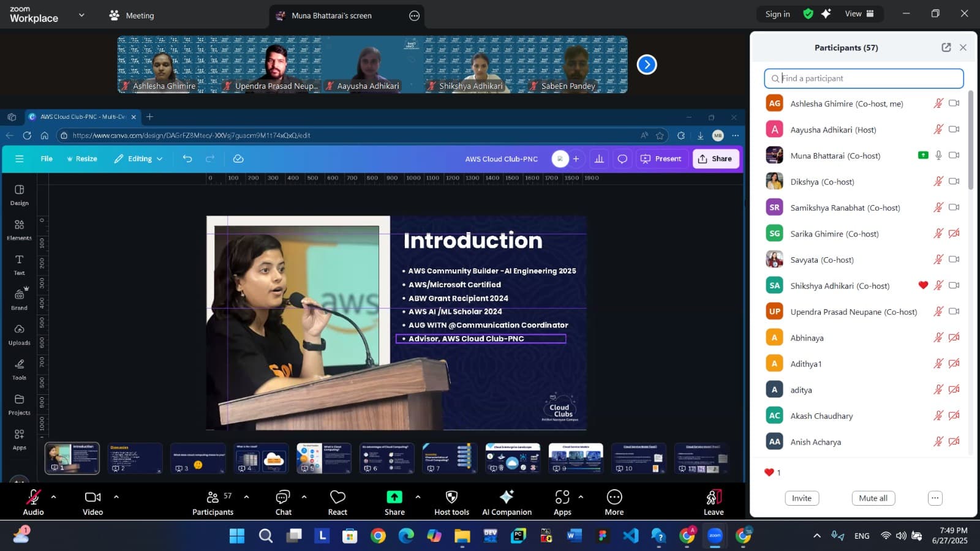Launch AI Companion from toolbar
This screenshot has width=980, height=551.
point(507,502)
